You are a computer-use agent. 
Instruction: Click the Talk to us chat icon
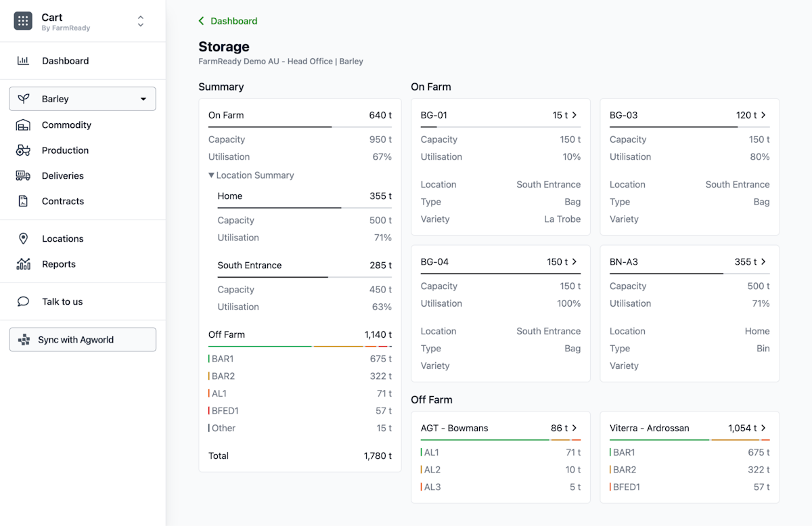[23, 302]
